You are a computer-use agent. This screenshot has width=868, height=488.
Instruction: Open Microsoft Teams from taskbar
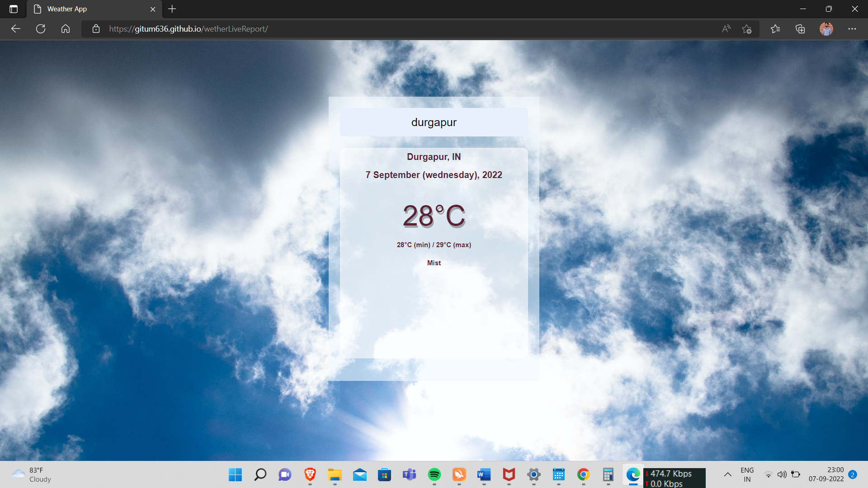click(409, 474)
